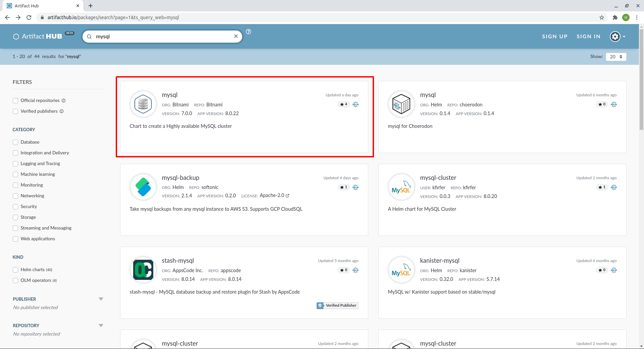
Task: Open the browser extensions puzzle icon
Action: point(615,17)
